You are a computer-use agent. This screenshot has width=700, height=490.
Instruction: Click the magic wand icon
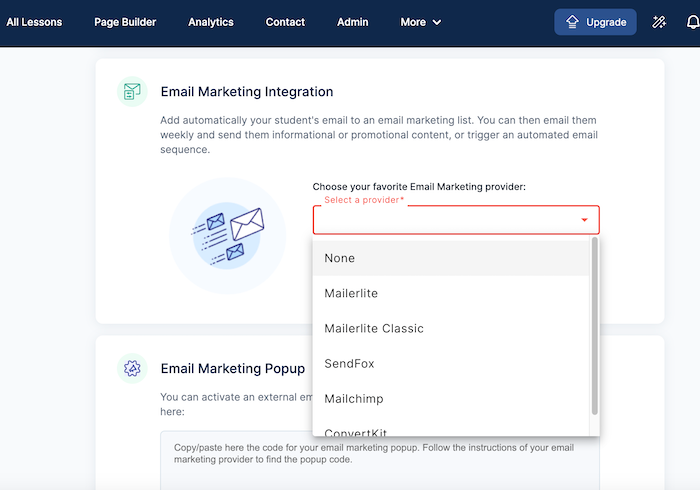pyautogui.click(x=659, y=22)
